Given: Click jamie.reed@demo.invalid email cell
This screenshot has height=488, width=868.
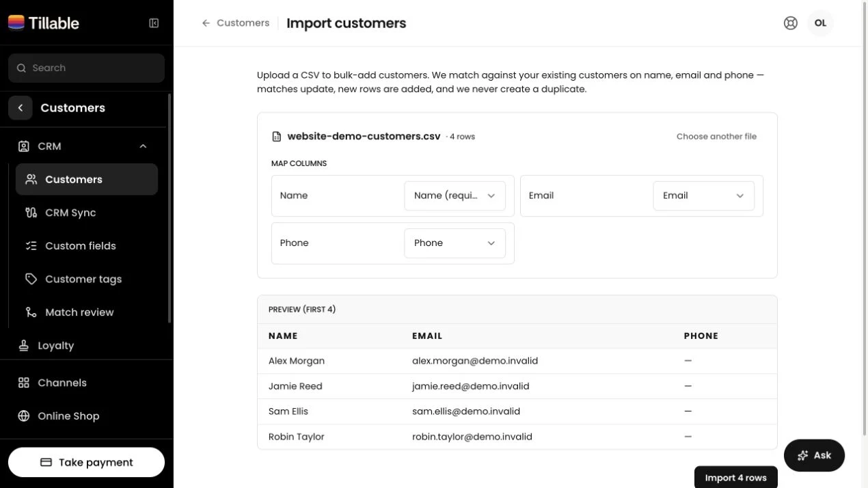Looking at the screenshot, I should [x=471, y=386].
